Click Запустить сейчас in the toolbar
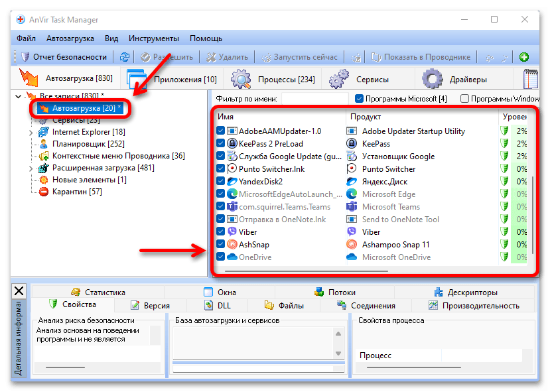Viewport: 550px width, 392px height. pyautogui.click(x=299, y=57)
